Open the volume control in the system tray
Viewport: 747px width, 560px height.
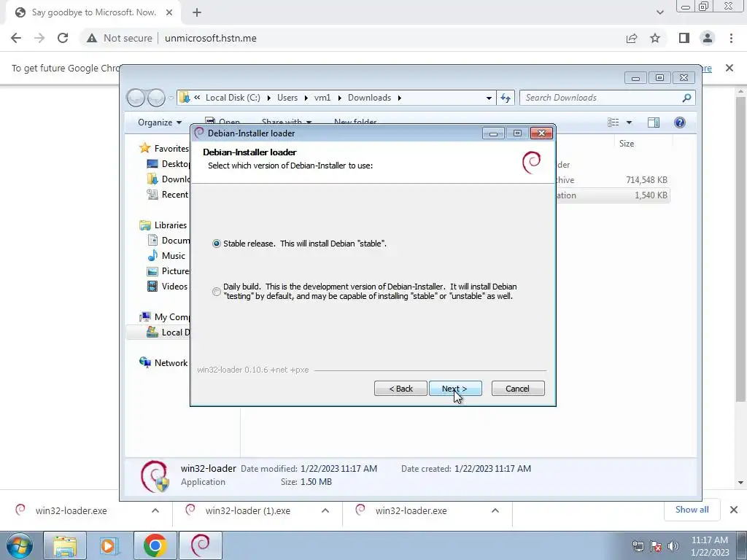point(673,546)
